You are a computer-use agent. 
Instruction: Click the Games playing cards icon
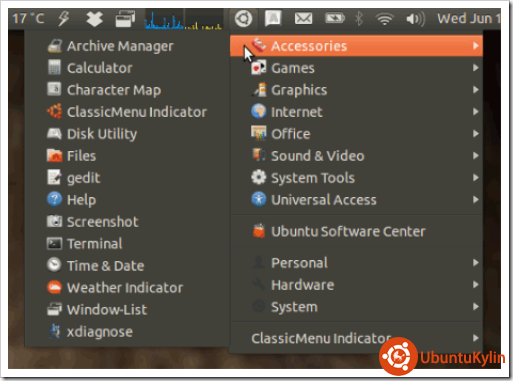click(259, 68)
